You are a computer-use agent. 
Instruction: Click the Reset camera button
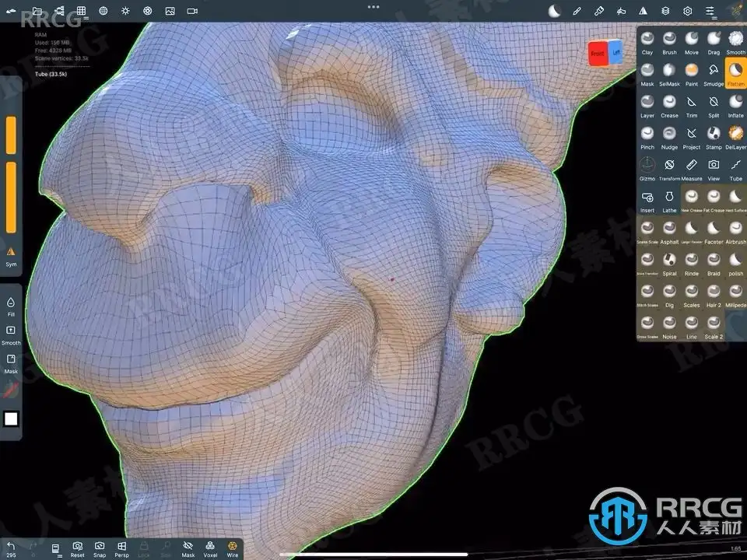coord(77,549)
